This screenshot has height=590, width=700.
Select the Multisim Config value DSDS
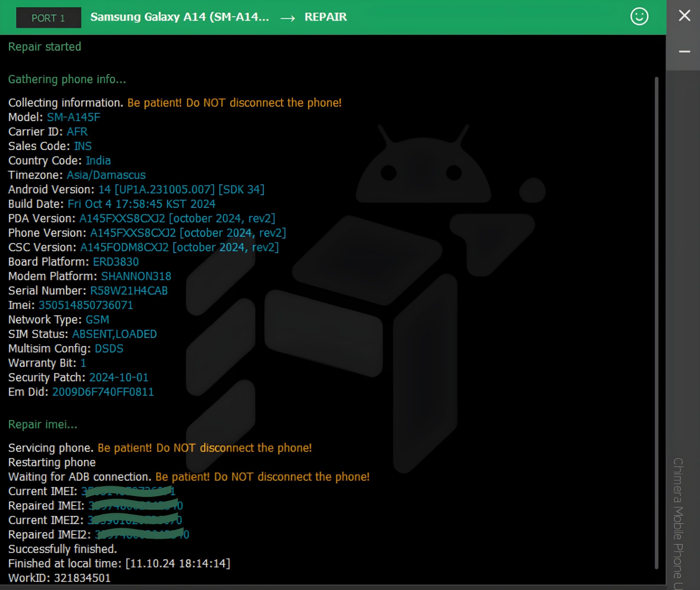(x=109, y=348)
